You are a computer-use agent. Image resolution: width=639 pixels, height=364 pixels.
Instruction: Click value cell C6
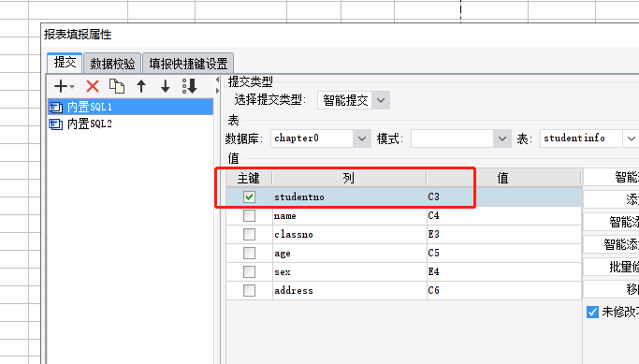click(x=504, y=291)
